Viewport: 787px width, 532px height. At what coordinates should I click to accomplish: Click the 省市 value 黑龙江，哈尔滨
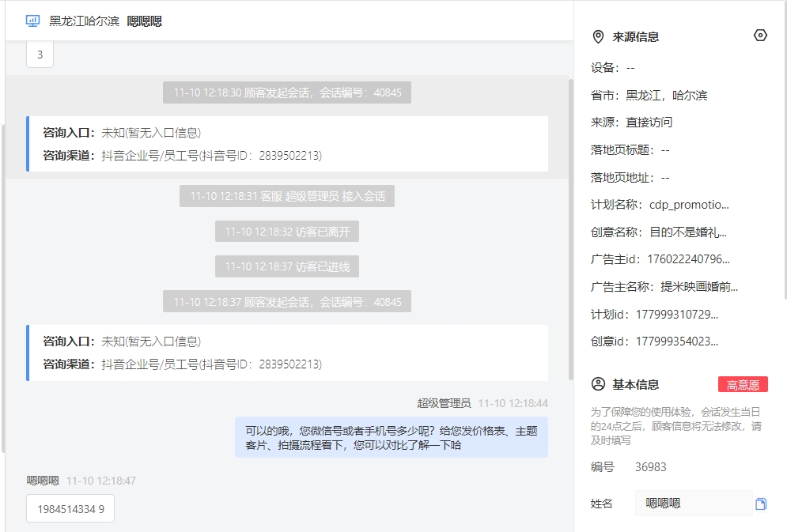click(667, 96)
